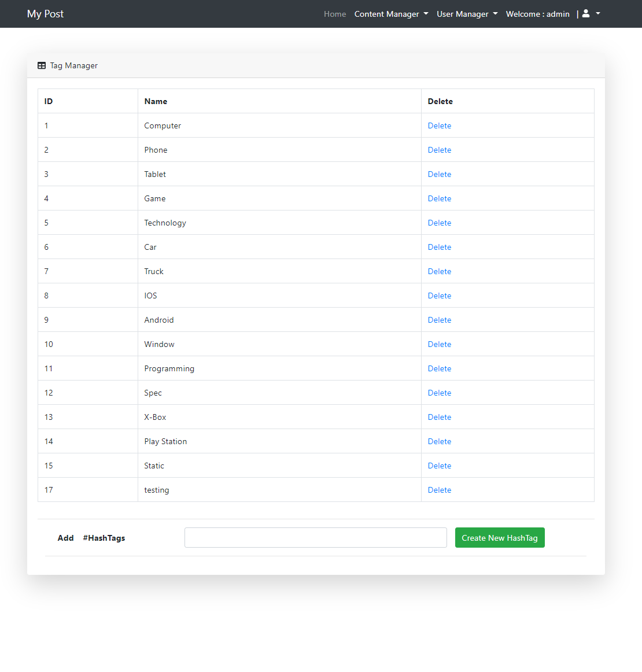642x672 pixels.
Task: Select the Window name cell
Action: click(x=279, y=344)
